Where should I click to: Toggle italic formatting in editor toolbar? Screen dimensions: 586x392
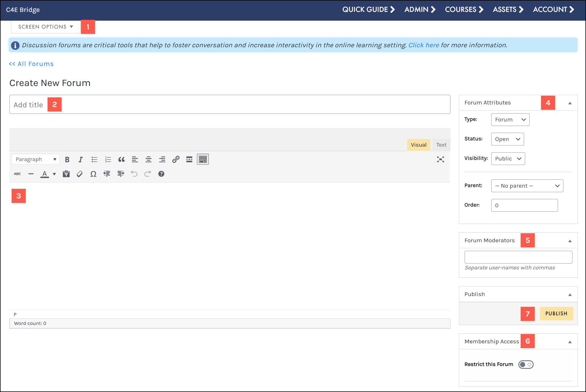click(81, 159)
